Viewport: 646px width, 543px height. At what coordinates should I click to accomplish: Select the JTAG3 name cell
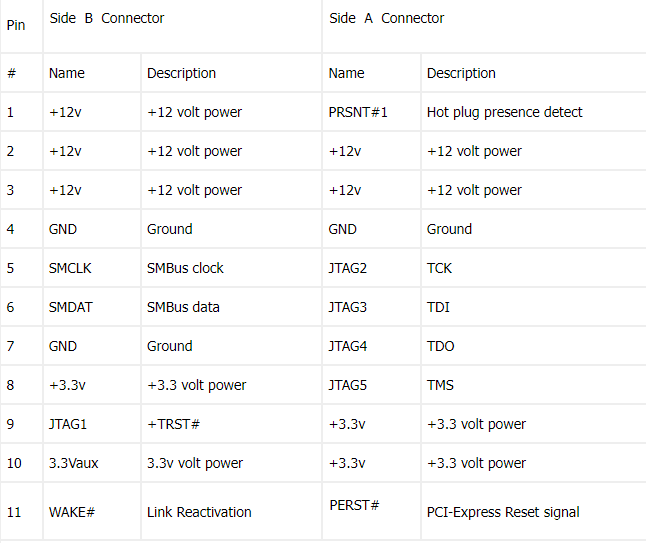(x=348, y=307)
